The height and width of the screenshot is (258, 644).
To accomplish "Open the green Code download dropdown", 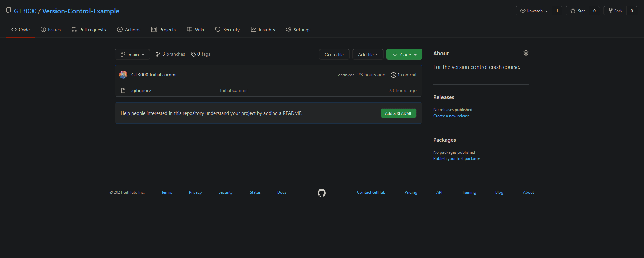I will tap(404, 55).
